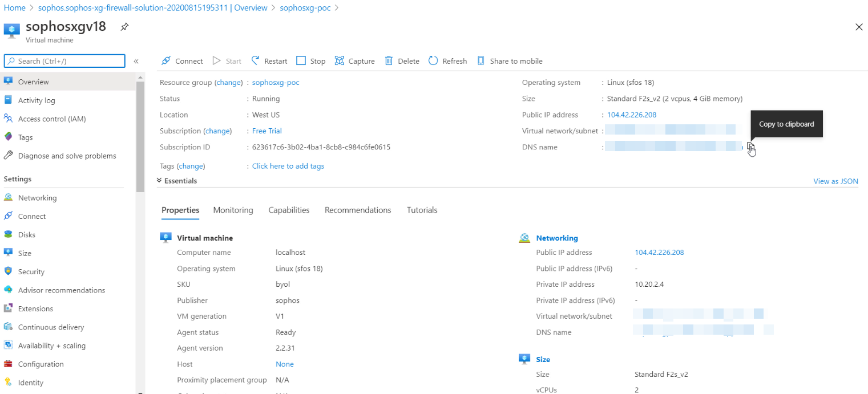Click the Capture toolbar icon
The width and height of the screenshot is (868, 394).
(x=340, y=61)
